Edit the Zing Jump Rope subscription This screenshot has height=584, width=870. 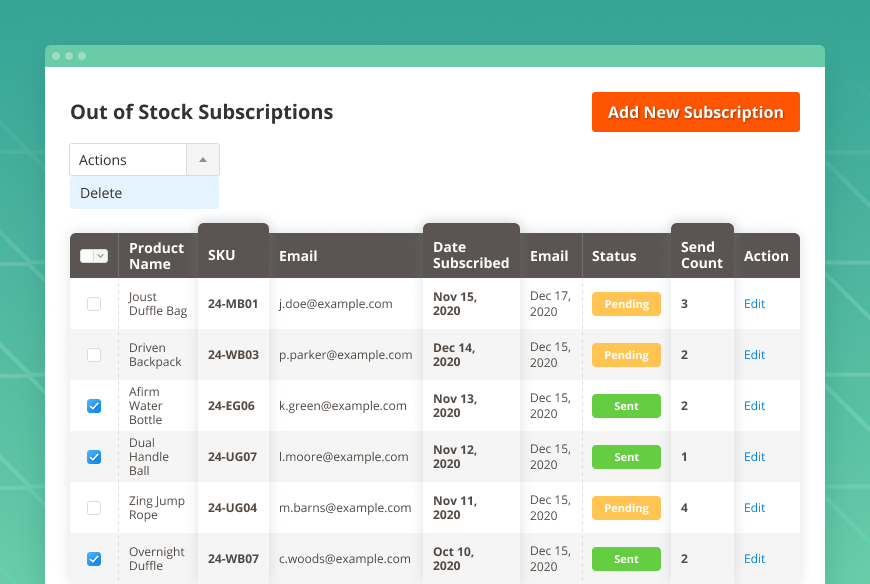[754, 507]
